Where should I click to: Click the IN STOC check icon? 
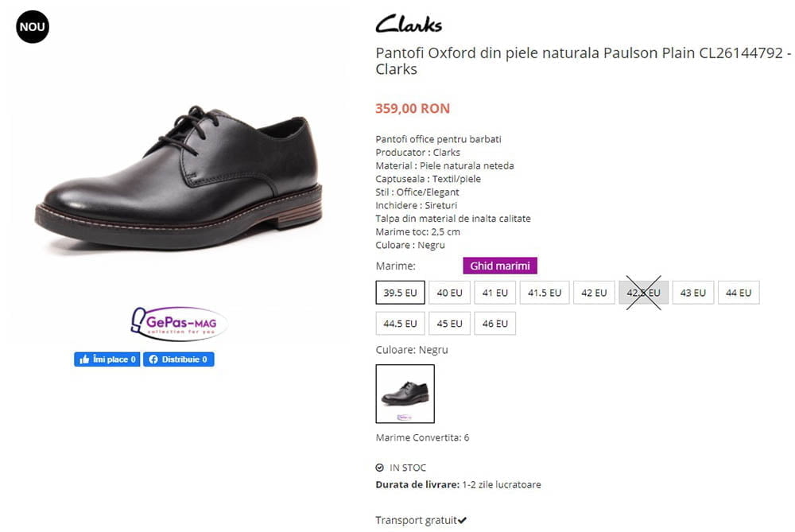tap(380, 468)
